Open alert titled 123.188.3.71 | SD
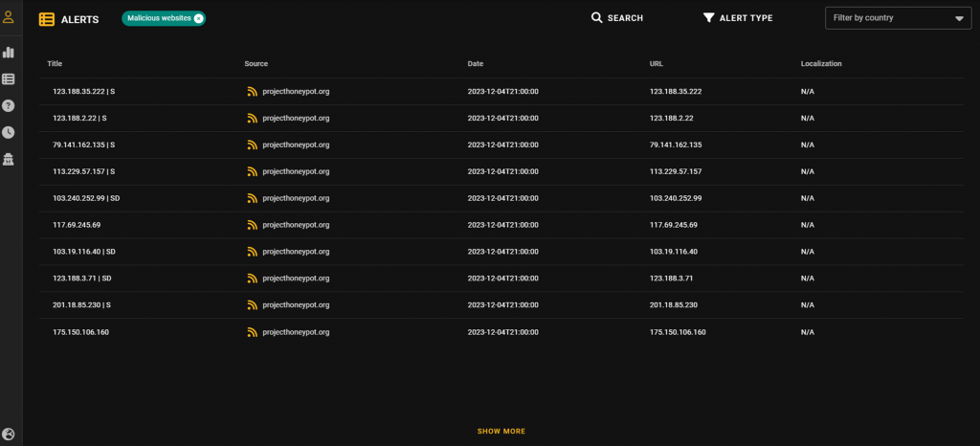This screenshot has height=446, width=980. [x=82, y=279]
